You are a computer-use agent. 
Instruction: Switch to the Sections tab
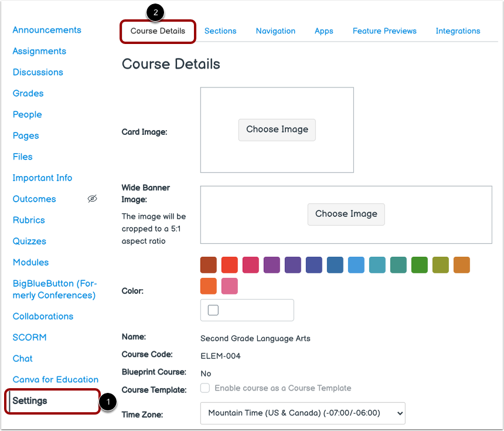(x=220, y=30)
